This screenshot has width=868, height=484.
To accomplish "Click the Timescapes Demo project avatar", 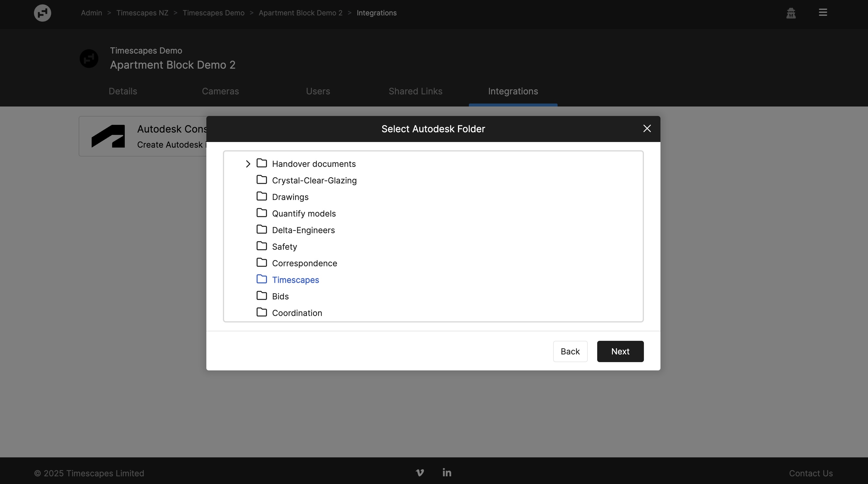I will [x=89, y=58].
